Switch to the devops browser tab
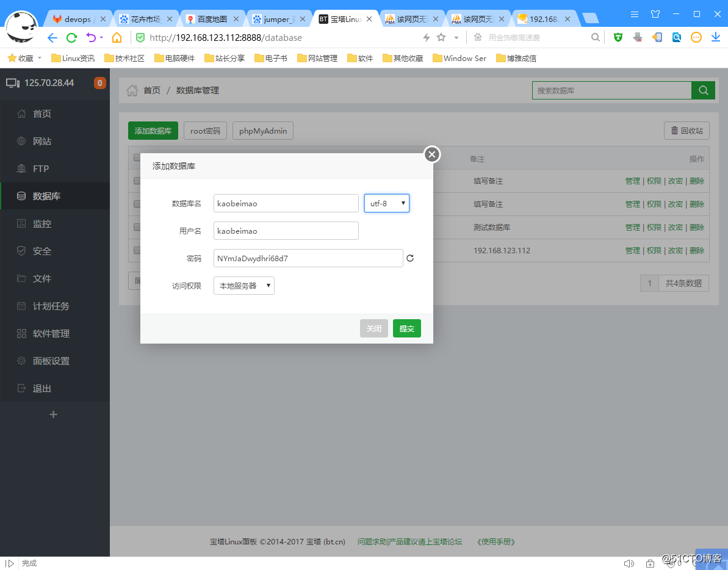Screen dimensions: 728x570 (x=77, y=19)
